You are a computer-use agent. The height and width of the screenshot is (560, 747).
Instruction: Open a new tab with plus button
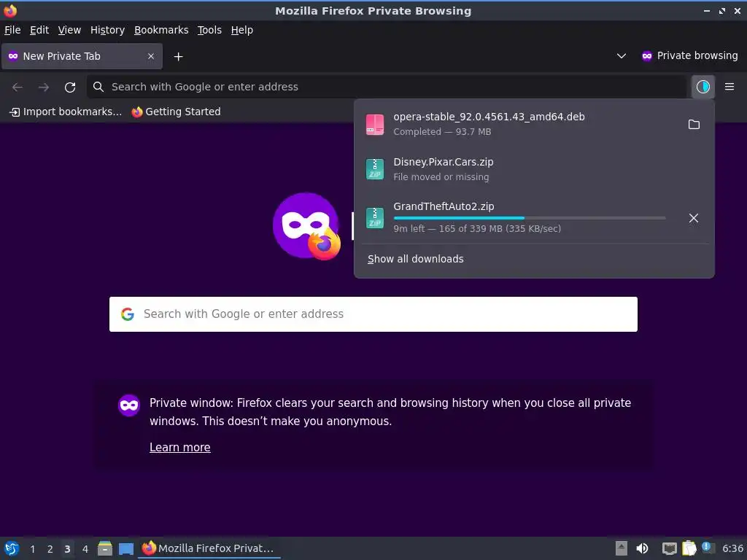178,57
